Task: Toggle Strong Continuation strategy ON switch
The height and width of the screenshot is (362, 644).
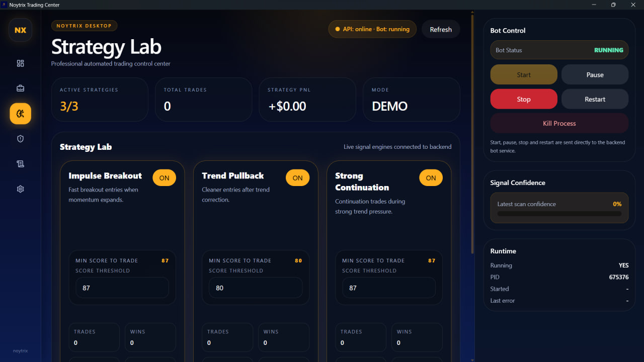Action: [431, 178]
